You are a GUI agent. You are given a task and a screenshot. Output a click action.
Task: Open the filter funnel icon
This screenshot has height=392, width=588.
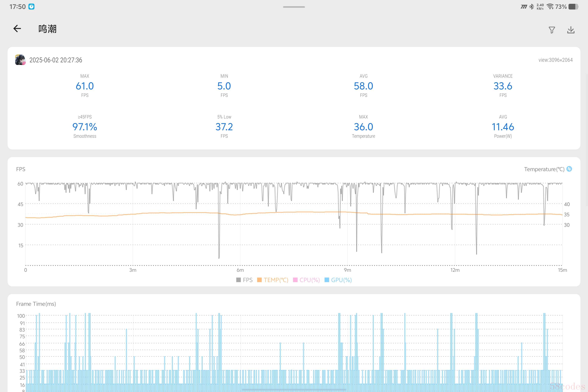[x=552, y=30]
